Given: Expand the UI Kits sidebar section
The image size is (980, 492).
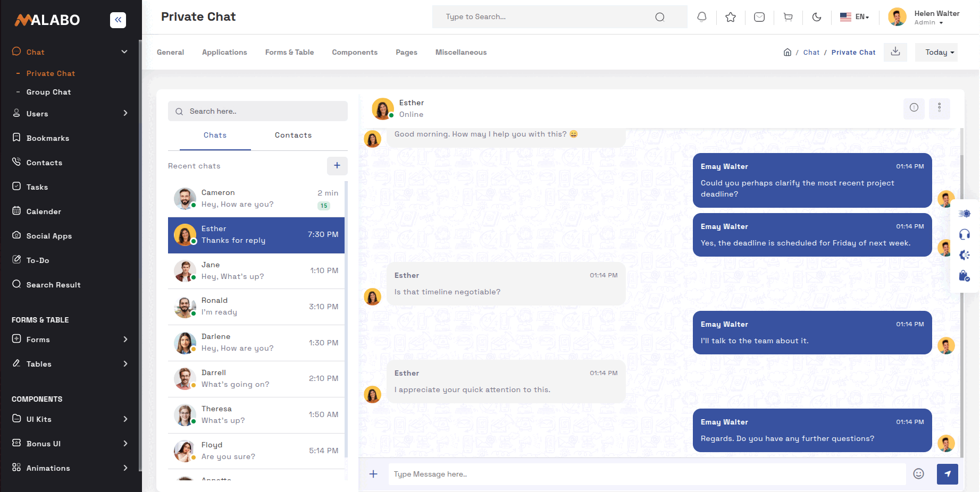Looking at the screenshot, I should (x=70, y=419).
